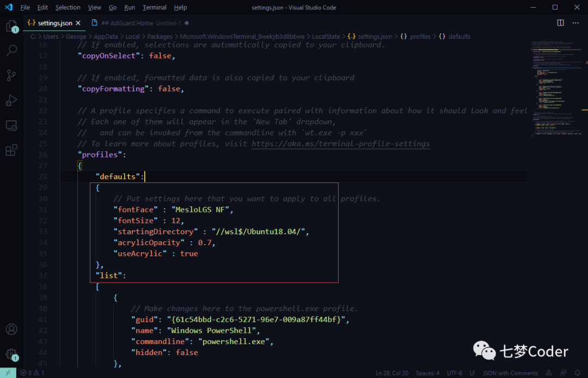The height and width of the screenshot is (378, 588).
Task: Open the Extensions view
Action: [11, 150]
